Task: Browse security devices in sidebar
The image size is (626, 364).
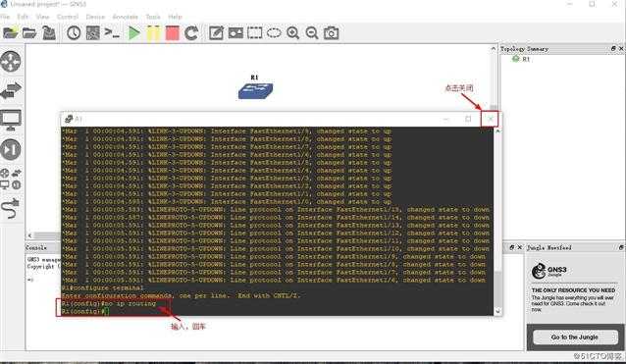Action: coord(11,149)
